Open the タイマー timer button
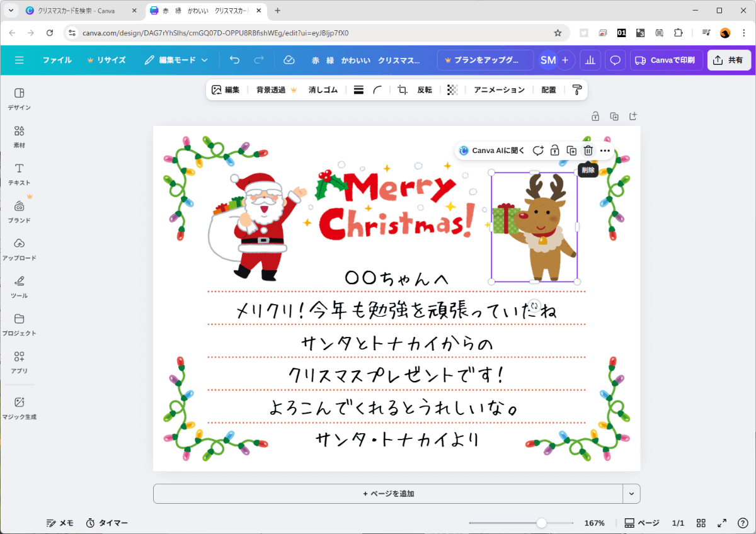Viewport: 756px width, 534px height. coord(106,523)
